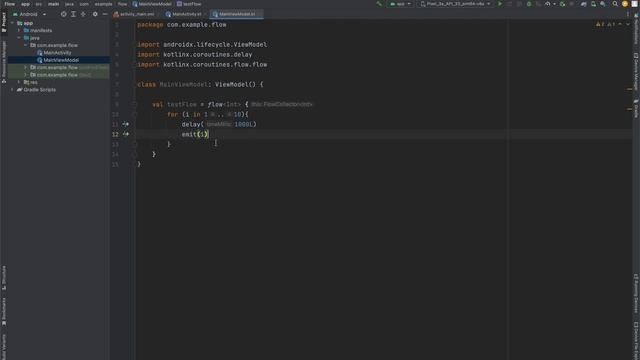Click editor tabs more options icon

pyautogui.click(x=628, y=14)
